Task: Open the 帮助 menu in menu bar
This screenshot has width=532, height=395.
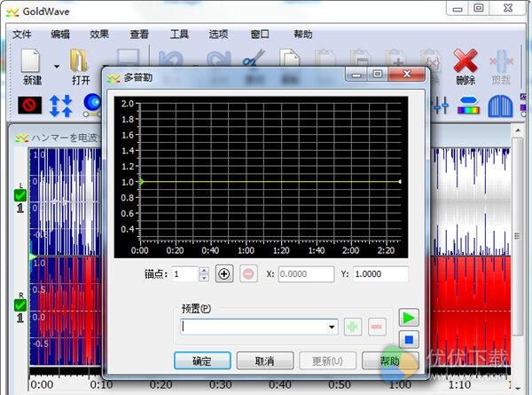Action: click(x=303, y=35)
